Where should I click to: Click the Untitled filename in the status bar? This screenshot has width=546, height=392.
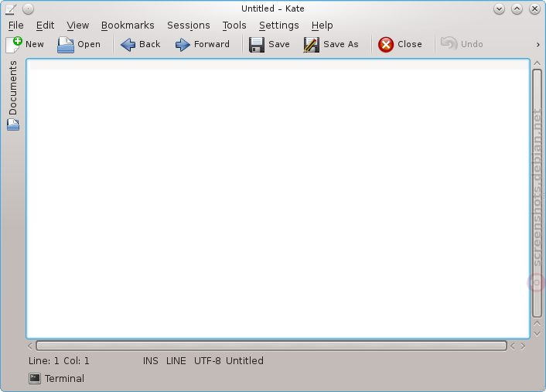(x=244, y=360)
